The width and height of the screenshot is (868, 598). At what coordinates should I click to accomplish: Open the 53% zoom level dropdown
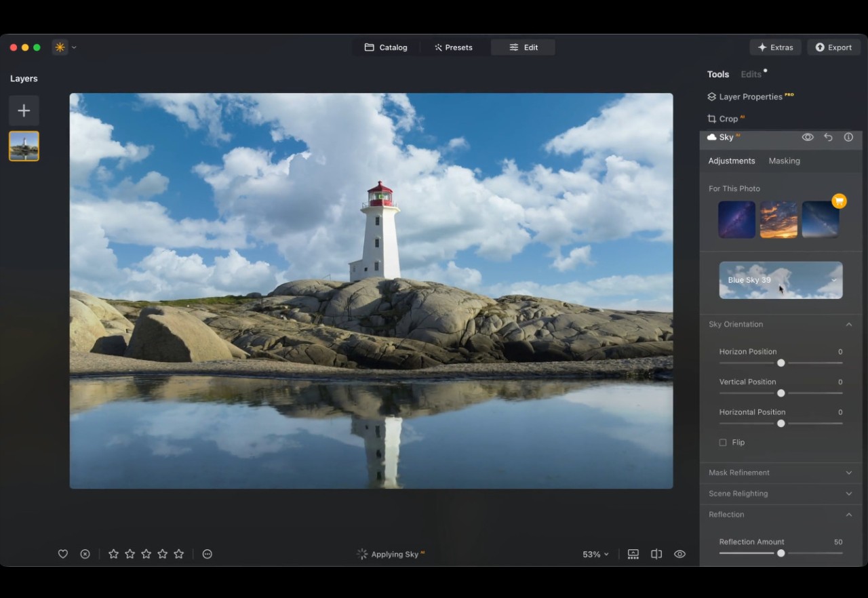[x=595, y=555]
